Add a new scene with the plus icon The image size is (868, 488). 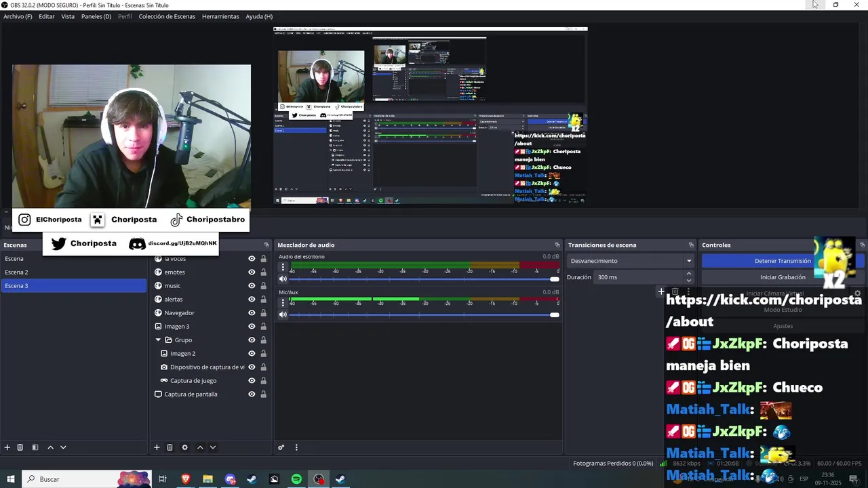(x=7, y=447)
